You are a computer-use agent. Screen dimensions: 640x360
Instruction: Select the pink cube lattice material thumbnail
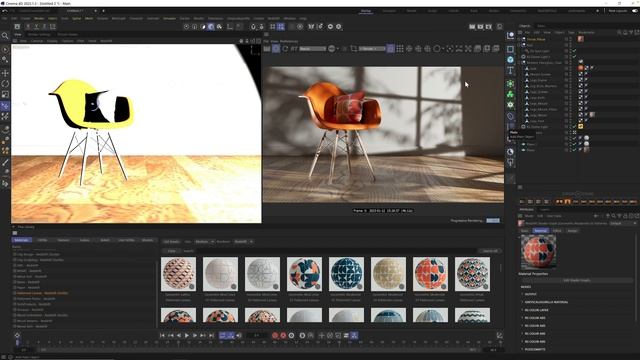(178, 274)
